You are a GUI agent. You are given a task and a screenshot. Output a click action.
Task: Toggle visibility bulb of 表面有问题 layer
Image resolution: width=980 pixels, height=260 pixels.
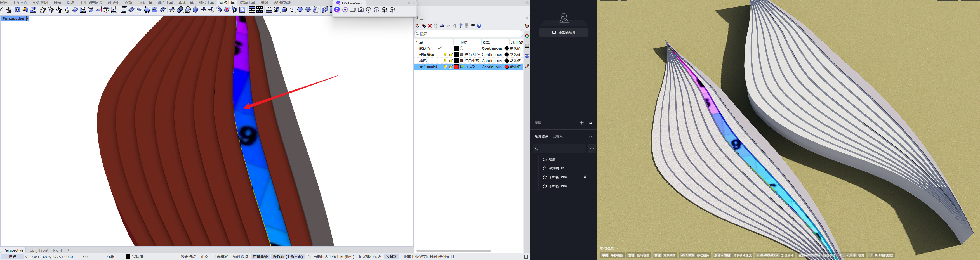445,67
